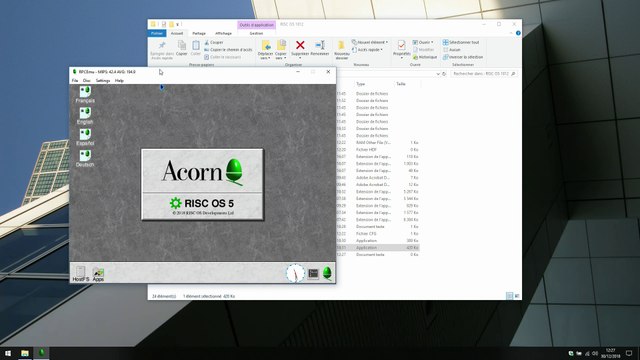Select the 420 Ko Application row
Viewport: 640px width, 360px height.
pyautogui.click(x=378, y=248)
